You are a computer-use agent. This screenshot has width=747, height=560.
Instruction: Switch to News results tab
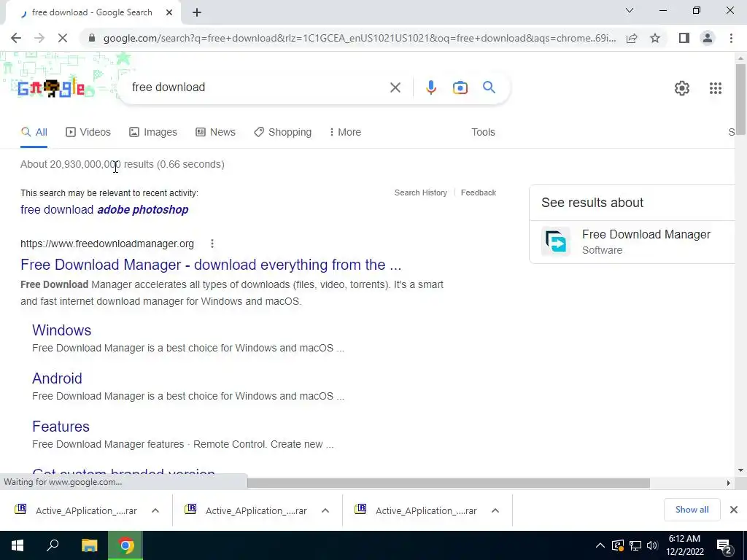215,133
